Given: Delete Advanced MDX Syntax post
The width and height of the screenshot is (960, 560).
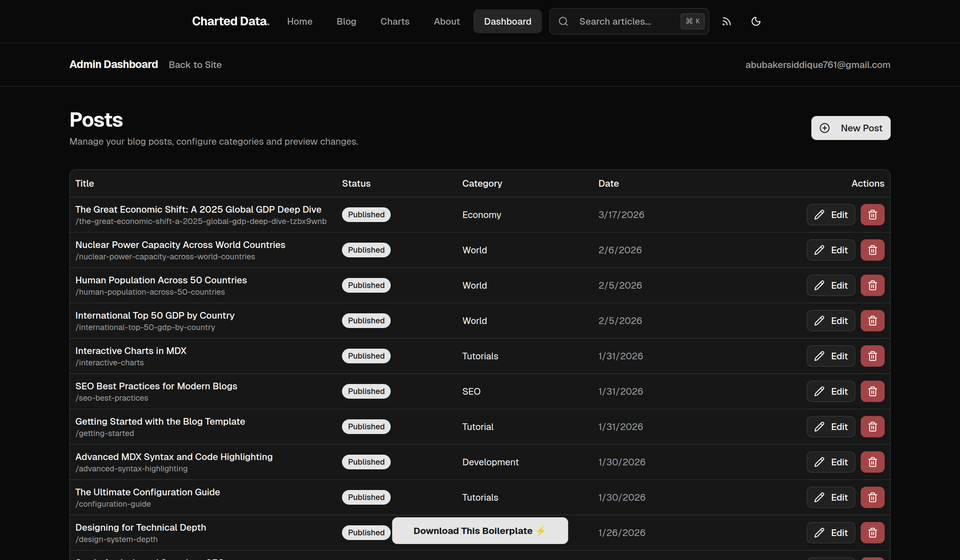Looking at the screenshot, I should pos(872,462).
